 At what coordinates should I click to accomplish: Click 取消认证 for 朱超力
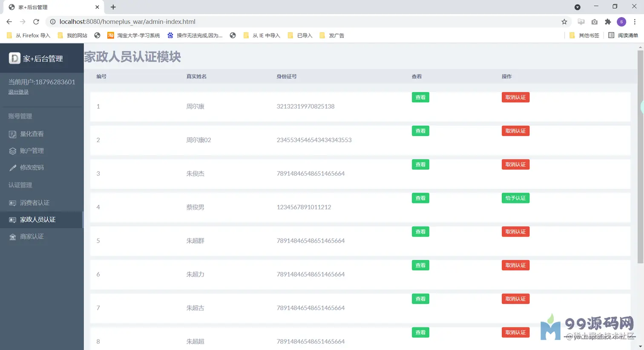(515, 265)
